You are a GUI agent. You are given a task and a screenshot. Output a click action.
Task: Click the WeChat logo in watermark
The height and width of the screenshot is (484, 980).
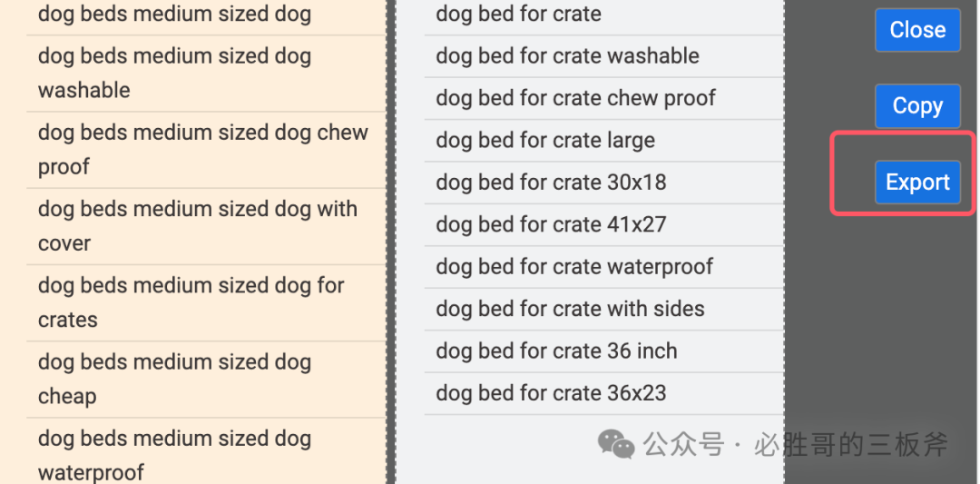[615, 443]
